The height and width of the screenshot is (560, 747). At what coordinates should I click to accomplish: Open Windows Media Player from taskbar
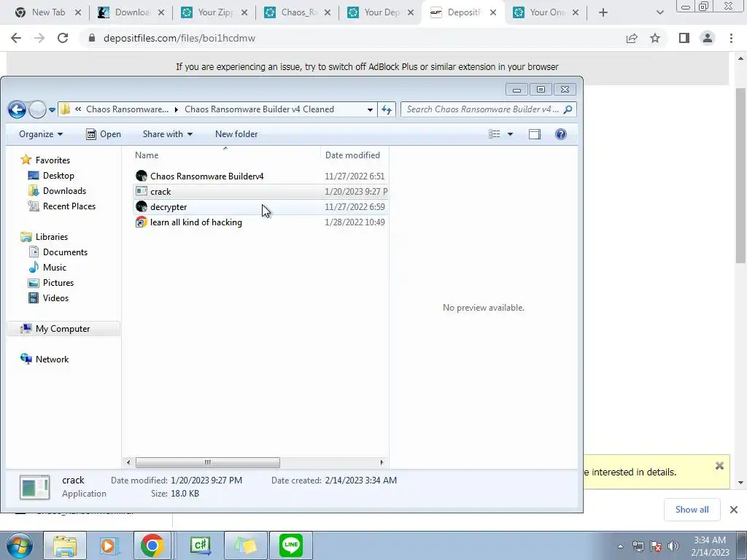[108, 545]
